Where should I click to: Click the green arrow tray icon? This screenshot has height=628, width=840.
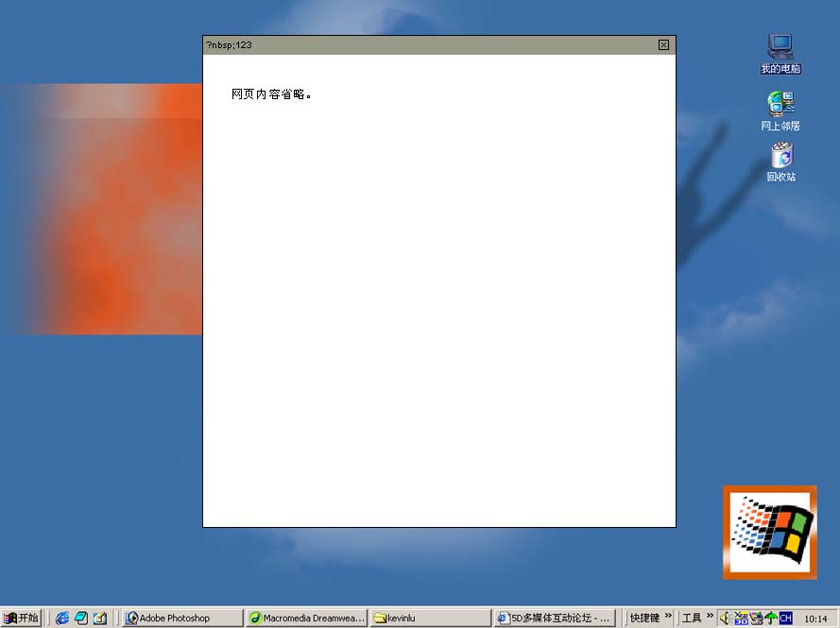point(770,618)
